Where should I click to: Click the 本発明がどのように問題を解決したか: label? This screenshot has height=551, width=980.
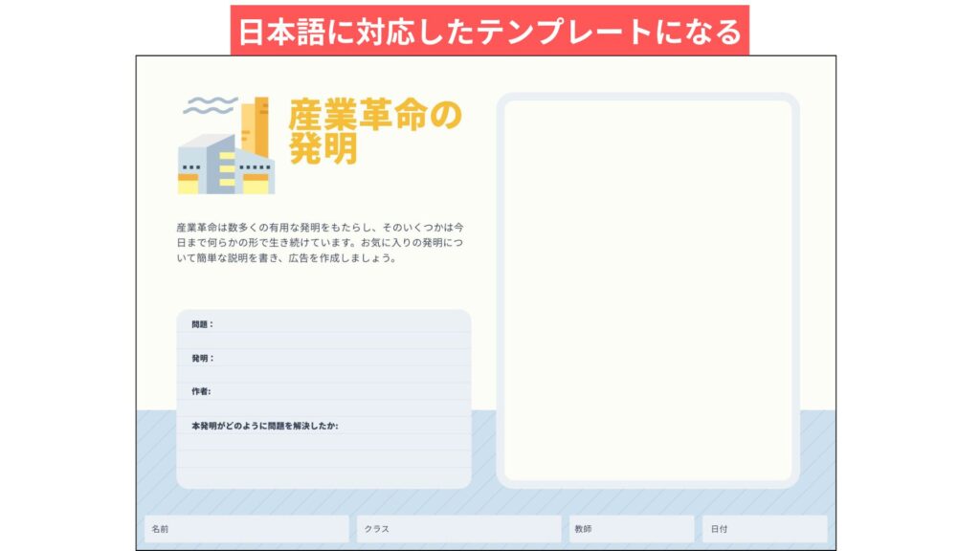tap(264, 426)
